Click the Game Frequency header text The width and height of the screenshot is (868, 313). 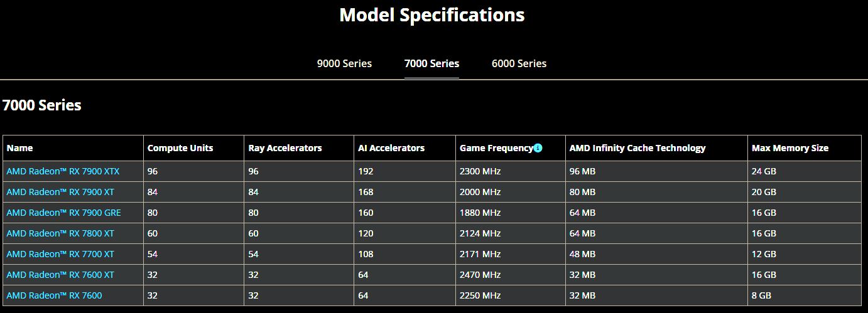tap(496, 148)
